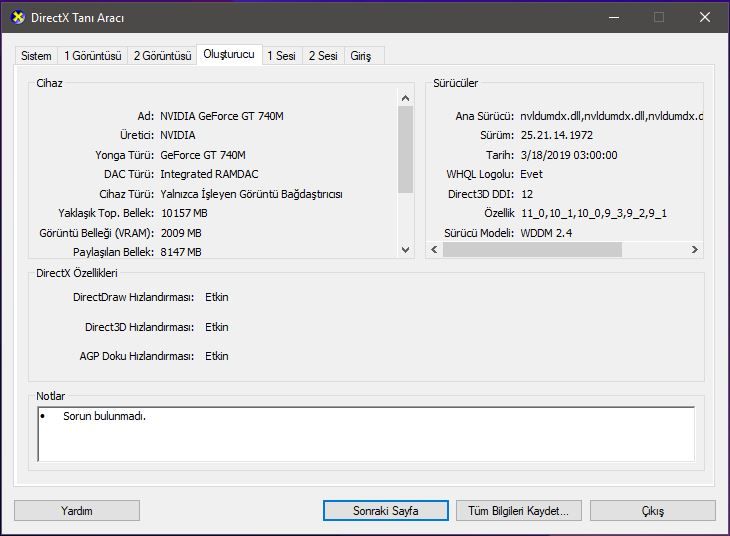Close the DirectX Tanı Aracı window
This screenshot has width=730, height=536.
(x=705, y=18)
